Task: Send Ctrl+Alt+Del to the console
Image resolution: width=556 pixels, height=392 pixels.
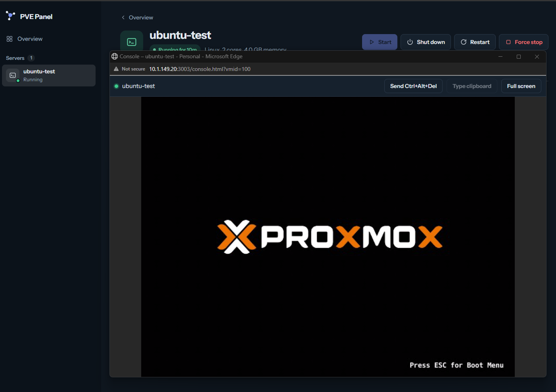Action: (413, 86)
